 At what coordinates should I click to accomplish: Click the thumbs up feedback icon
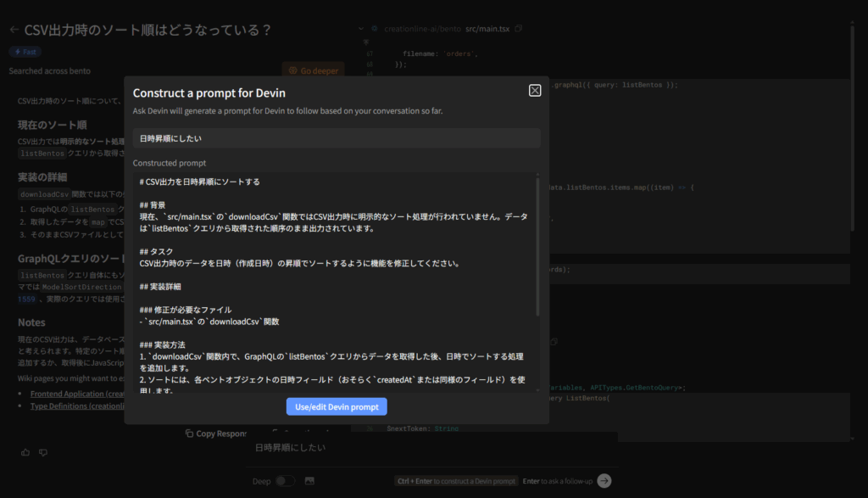[25, 453]
